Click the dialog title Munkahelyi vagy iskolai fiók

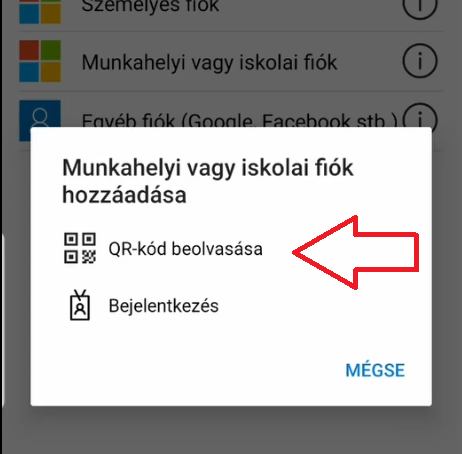point(207,168)
